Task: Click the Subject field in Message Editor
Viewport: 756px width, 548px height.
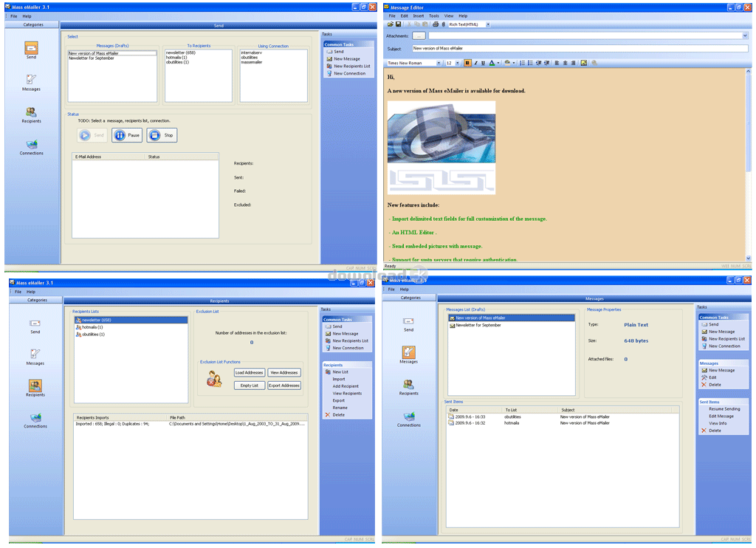Action: point(580,48)
